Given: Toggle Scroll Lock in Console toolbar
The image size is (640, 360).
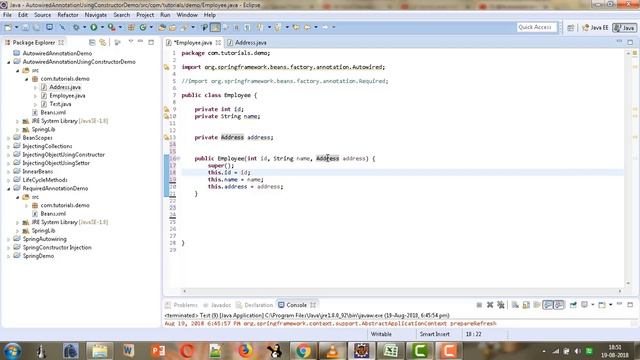Looking at the screenshot, I should pyautogui.click(x=526, y=305).
